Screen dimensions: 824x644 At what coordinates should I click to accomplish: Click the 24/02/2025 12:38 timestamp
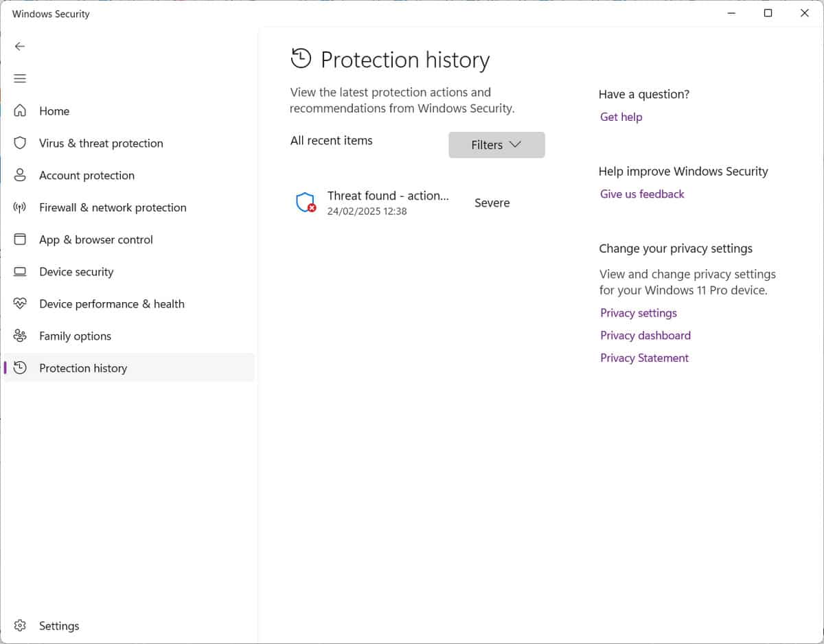(367, 211)
